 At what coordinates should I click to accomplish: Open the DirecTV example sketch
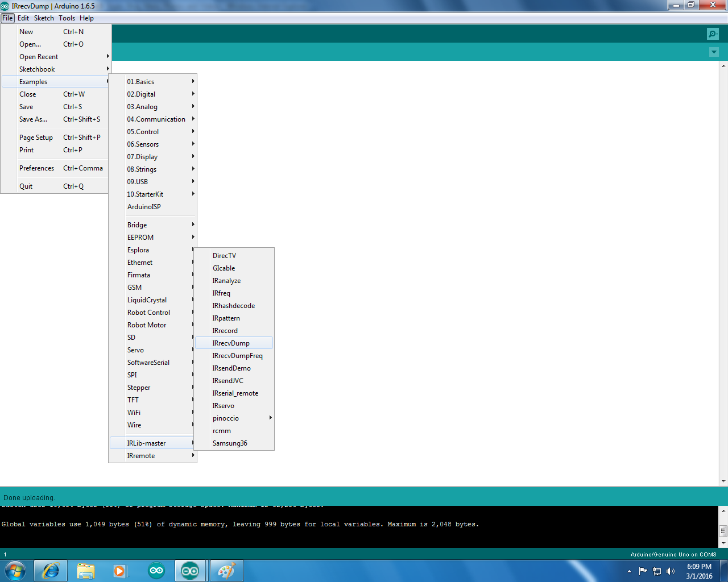[x=234, y=256]
